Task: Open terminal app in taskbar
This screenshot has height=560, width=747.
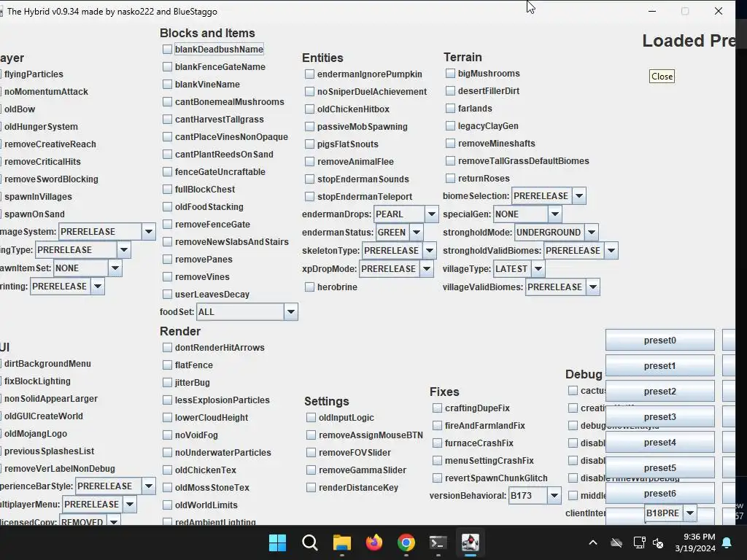Action: point(438,542)
